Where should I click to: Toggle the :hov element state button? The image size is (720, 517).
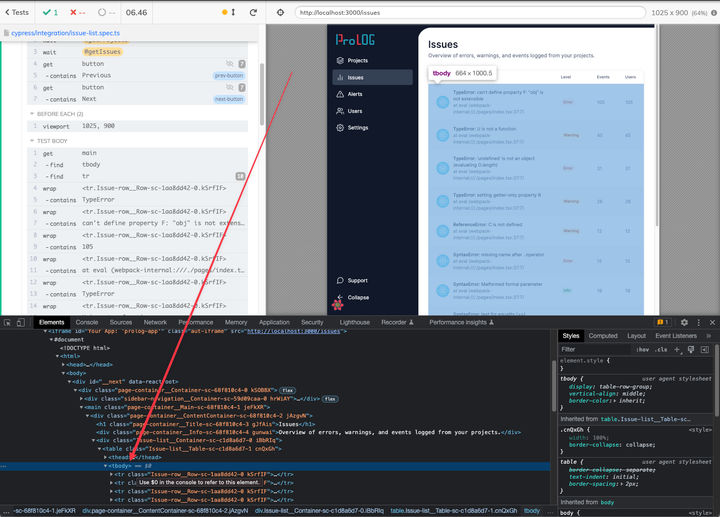pos(643,349)
